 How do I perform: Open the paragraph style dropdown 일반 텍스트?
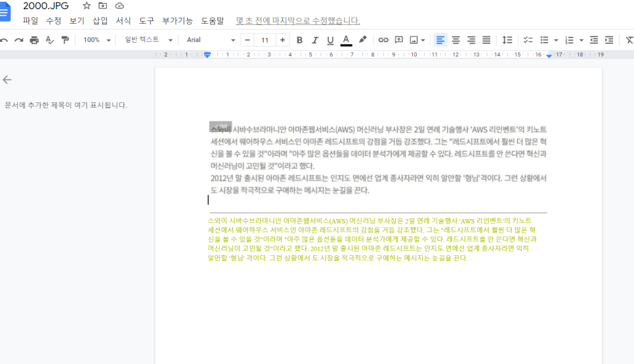(x=148, y=39)
